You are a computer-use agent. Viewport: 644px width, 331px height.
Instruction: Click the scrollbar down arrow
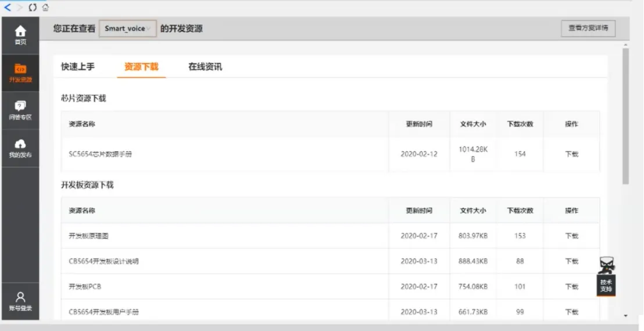(625, 316)
